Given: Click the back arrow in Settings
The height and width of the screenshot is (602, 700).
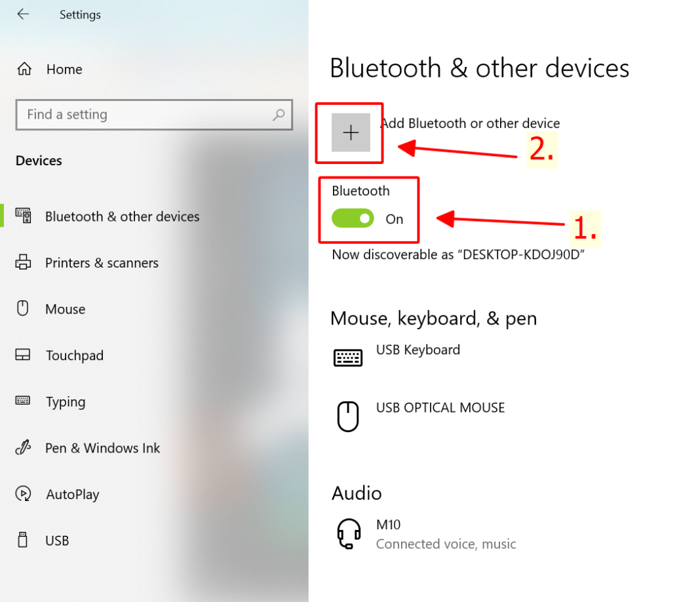Looking at the screenshot, I should [23, 14].
